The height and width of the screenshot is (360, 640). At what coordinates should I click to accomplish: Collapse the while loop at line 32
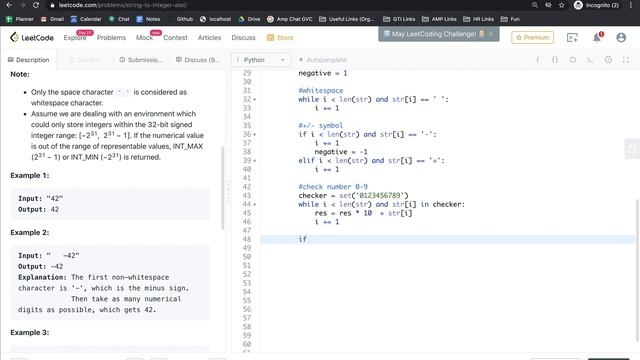coord(255,100)
